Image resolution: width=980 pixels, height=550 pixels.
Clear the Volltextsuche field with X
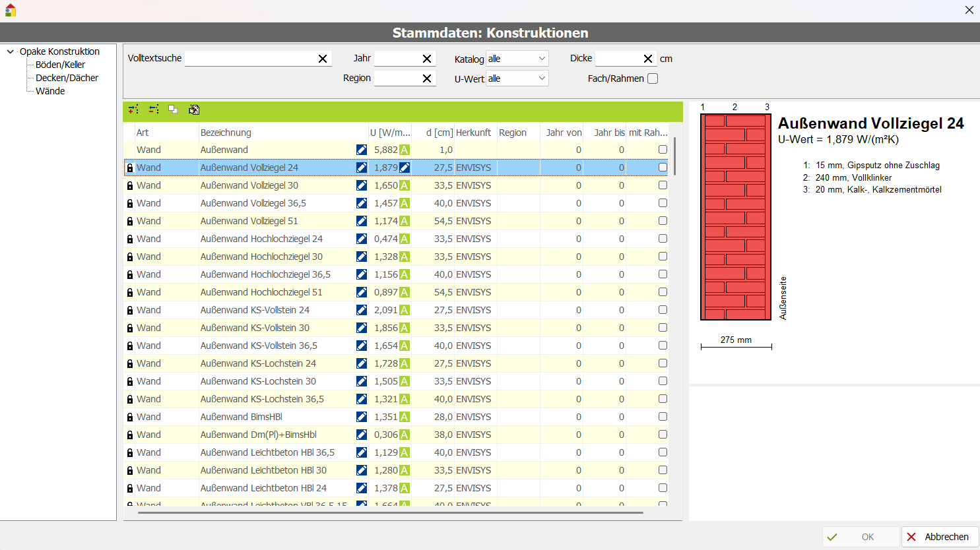click(323, 59)
